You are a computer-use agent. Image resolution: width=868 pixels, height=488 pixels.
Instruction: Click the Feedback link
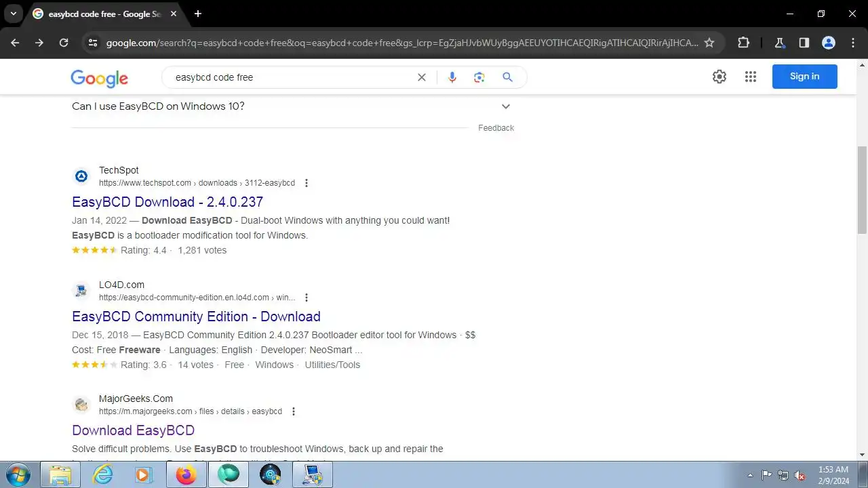pyautogui.click(x=496, y=128)
